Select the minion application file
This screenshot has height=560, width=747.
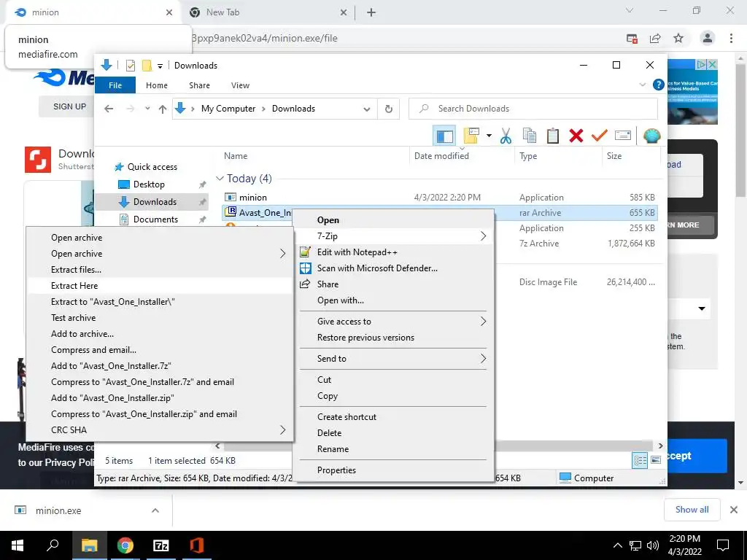[x=252, y=198]
